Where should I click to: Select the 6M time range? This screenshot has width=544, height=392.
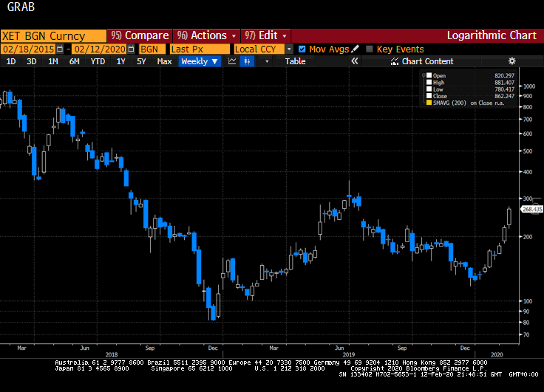pos(74,61)
